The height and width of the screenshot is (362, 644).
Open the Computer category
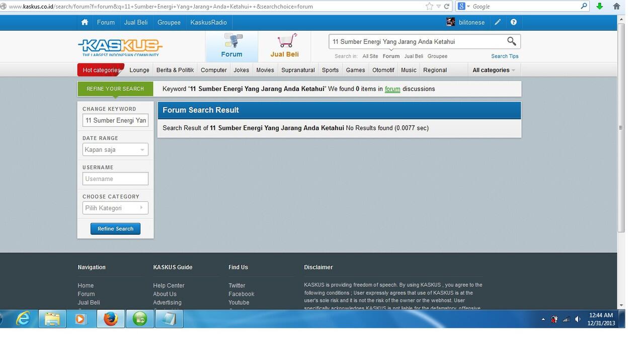tap(214, 70)
